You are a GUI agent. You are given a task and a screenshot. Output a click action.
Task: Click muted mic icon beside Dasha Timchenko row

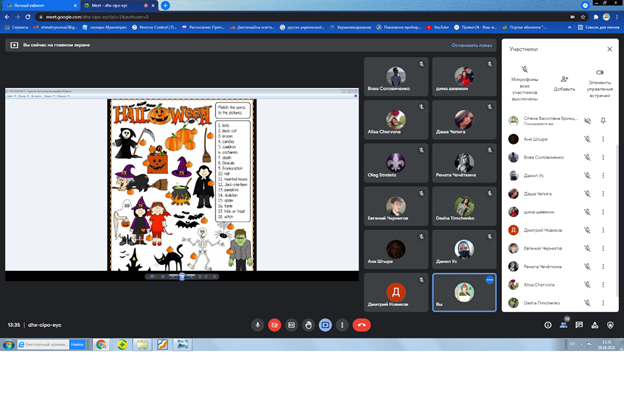coord(587,303)
